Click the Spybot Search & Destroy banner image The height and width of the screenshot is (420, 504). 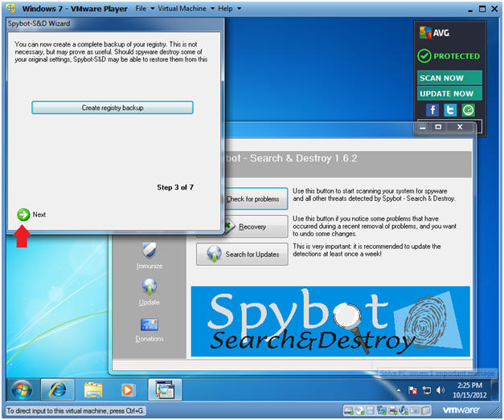[x=330, y=321]
